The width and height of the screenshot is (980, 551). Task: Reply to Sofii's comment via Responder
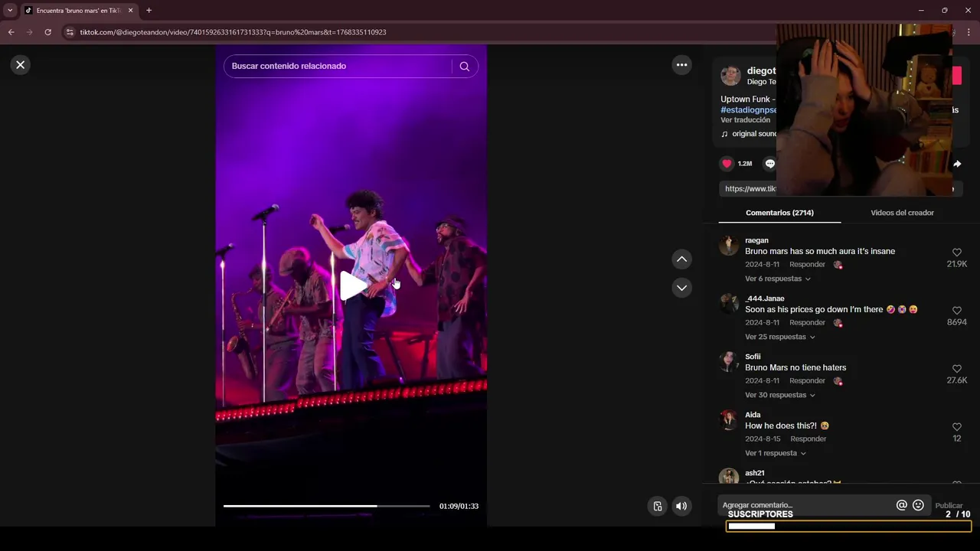(807, 380)
